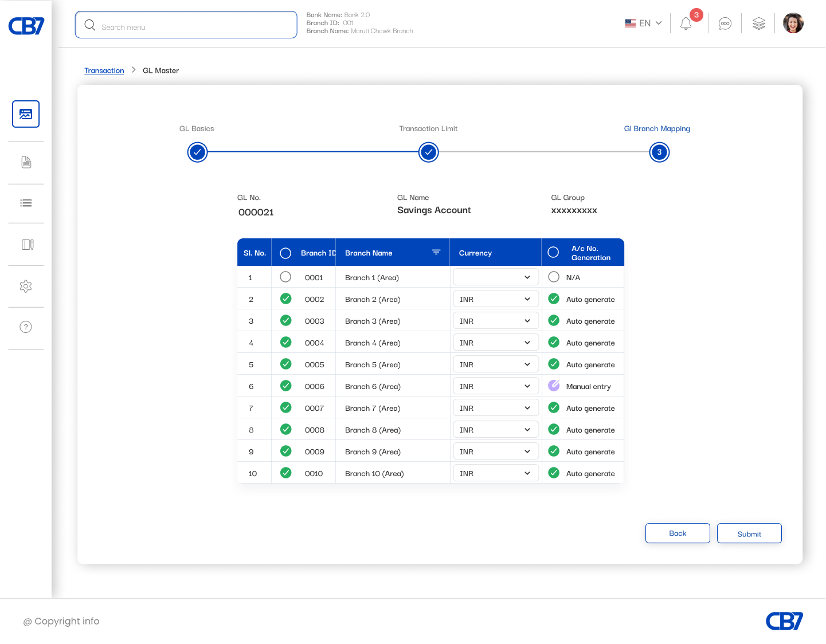
Task: Toggle select-all Branch ID header radio
Action: (x=285, y=253)
